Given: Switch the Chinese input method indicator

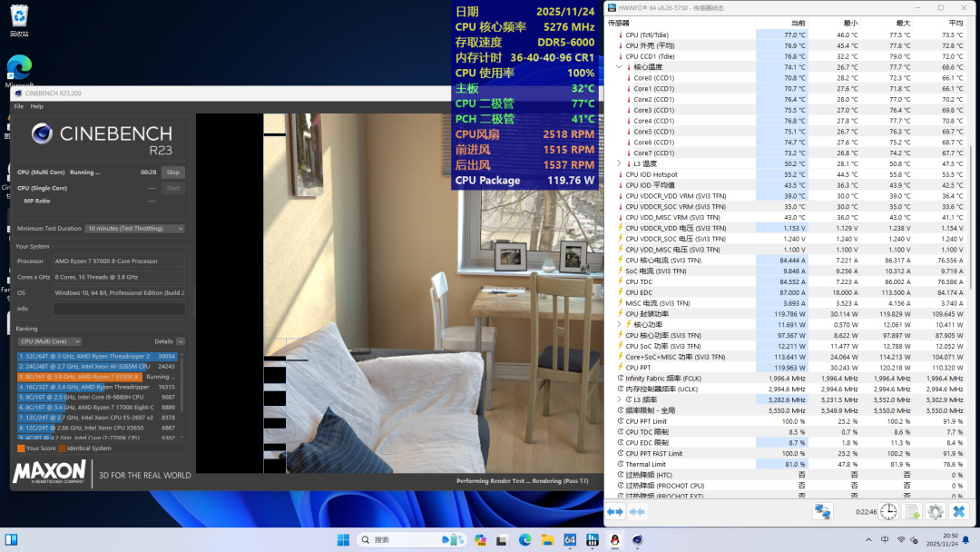Looking at the screenshot, I should pos(885,539).
